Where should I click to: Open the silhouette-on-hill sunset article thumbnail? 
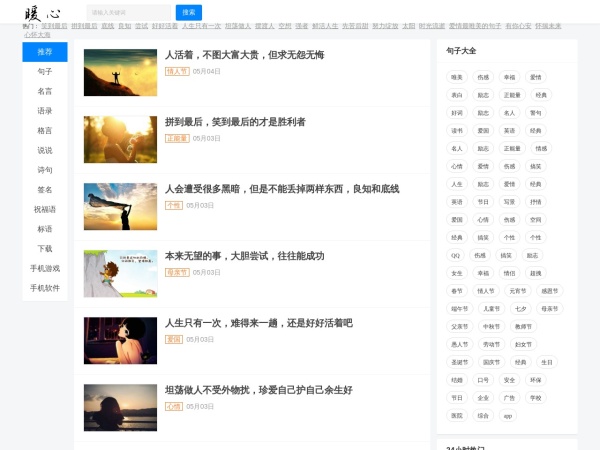pyautogui.click(x=121, y=72)
